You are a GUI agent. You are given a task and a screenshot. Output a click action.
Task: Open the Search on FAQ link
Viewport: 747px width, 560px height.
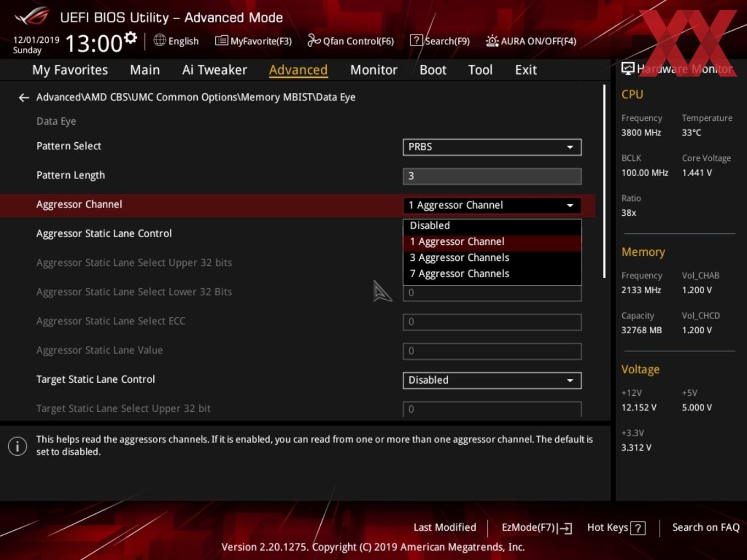coord(706,528)
